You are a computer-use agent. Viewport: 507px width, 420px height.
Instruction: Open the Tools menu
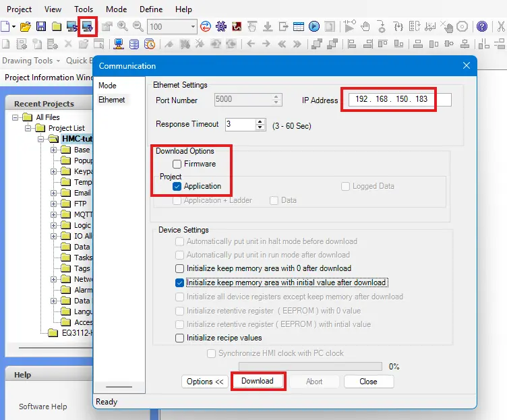click(x=84, y=9)
